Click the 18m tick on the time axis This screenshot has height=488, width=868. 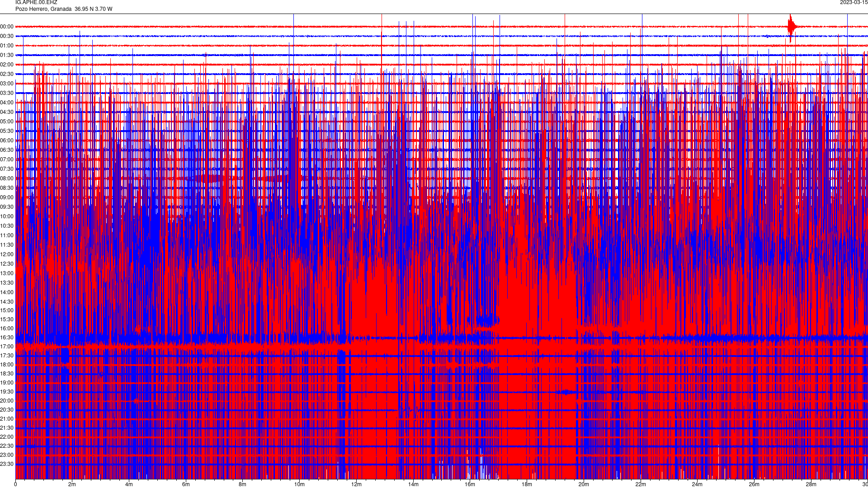pos(527,484)
